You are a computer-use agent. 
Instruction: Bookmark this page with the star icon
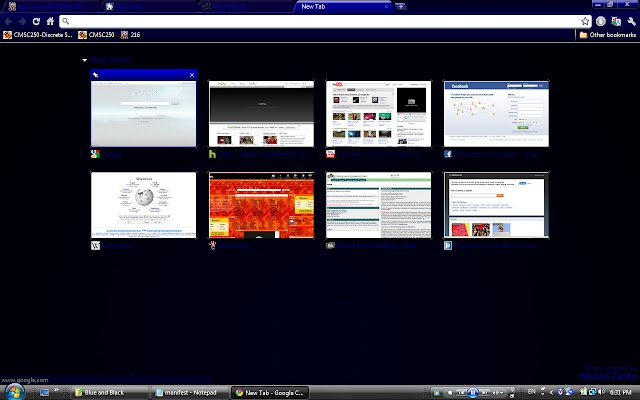(585, 21)
